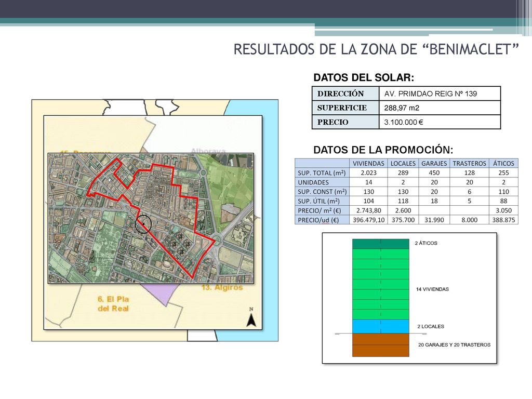This screenshot has width=532, height=399.
Task: Click the aerial photo of the Benimaclet zone
Action: tap(151, 218)
